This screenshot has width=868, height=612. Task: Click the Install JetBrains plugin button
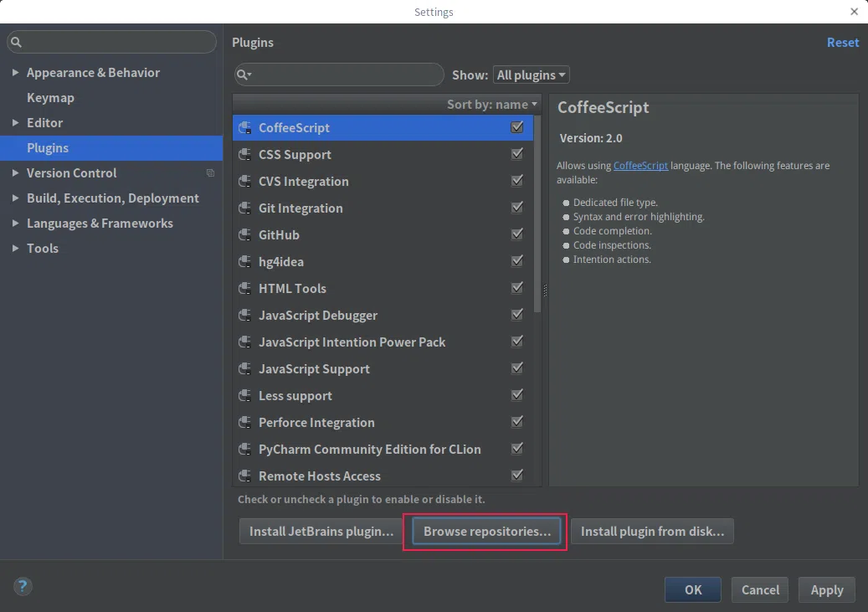[x=321, y=531]
